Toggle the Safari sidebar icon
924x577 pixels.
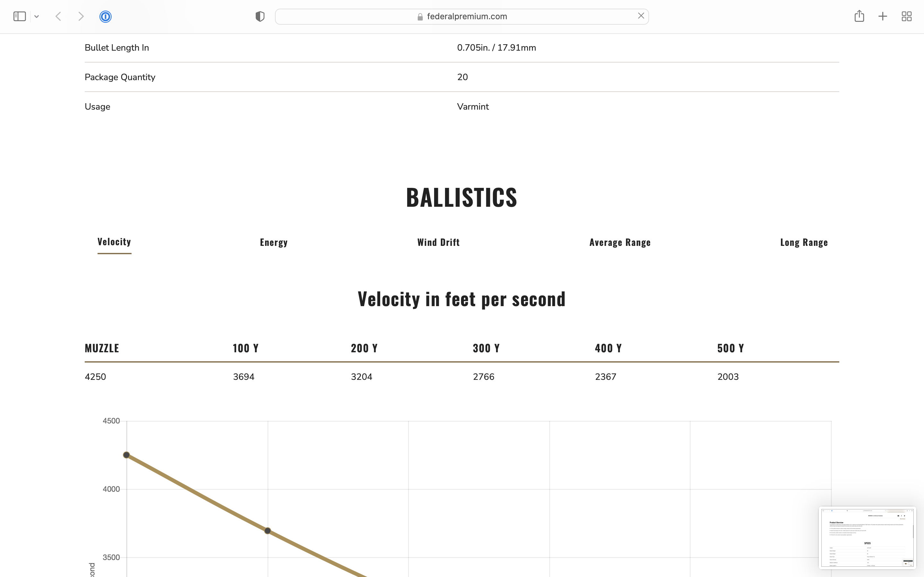click(20, 16)
